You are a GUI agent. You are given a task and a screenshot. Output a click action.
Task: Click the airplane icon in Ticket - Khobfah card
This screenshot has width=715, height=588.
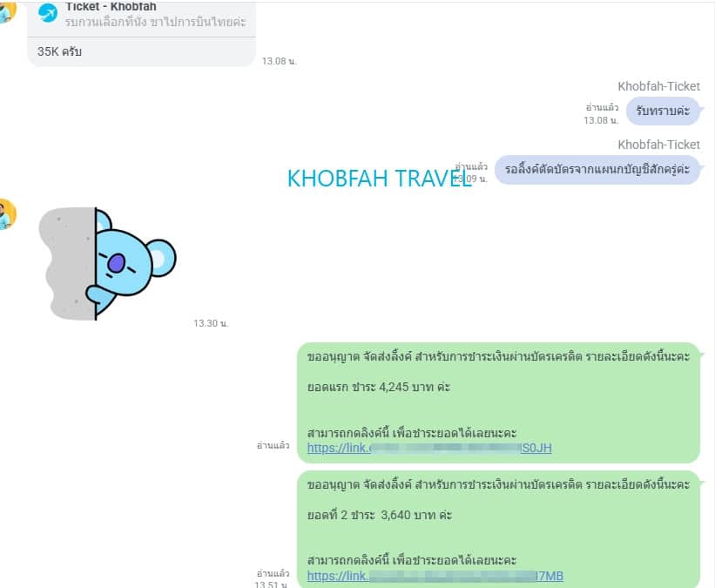[x=48, y=13]
